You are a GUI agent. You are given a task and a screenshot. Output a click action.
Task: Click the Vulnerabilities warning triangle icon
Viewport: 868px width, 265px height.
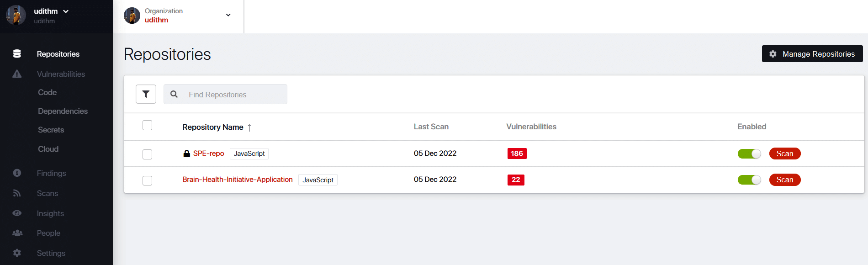tap(17, 74)
